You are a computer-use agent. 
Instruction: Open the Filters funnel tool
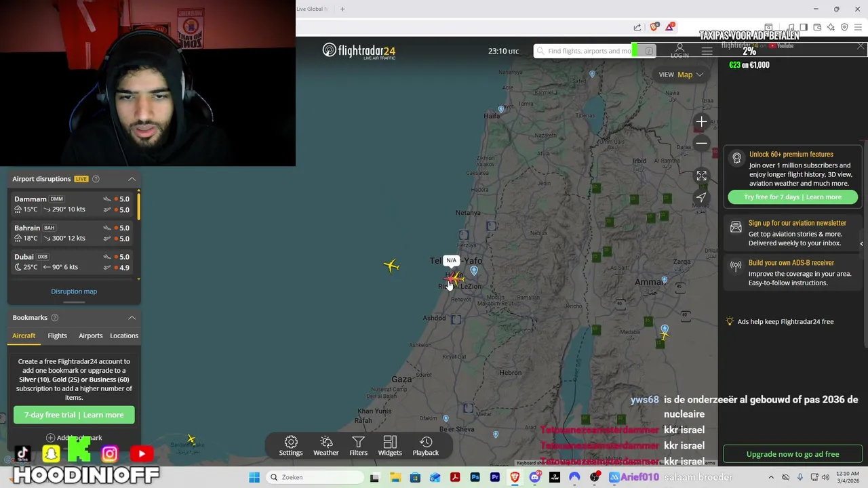pyautogui.click(x=358, y=446)
